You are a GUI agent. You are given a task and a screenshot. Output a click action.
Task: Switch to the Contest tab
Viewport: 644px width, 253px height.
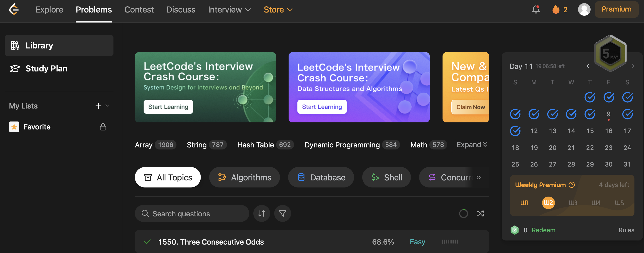pyautogui.click(x=139, y=10)
